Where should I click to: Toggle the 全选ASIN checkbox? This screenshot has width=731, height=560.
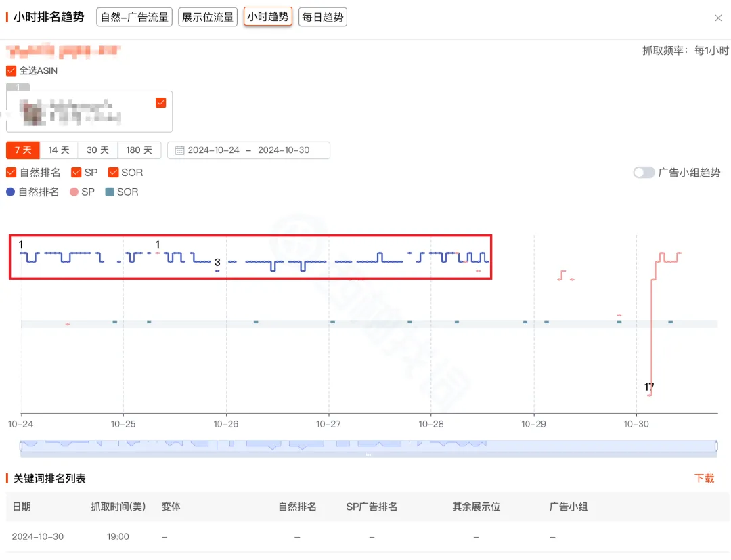pos(12,71)
